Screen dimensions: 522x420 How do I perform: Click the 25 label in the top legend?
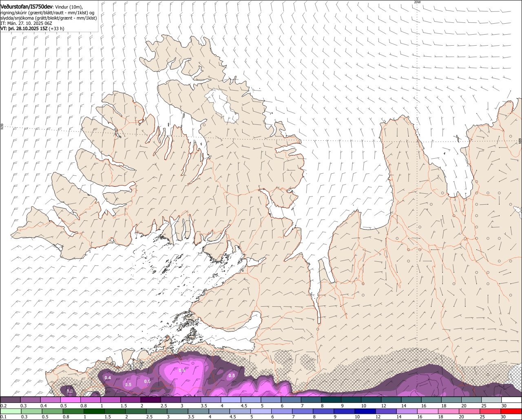click(484, 406)
